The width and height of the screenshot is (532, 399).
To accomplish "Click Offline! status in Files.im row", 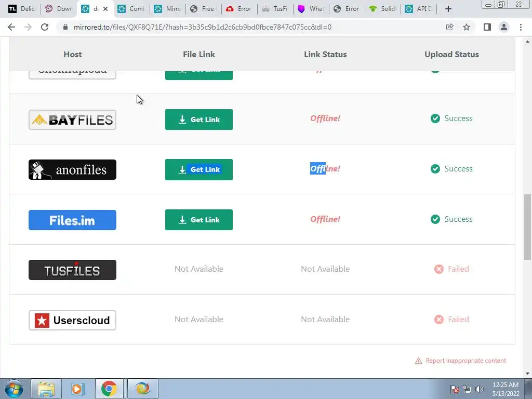I will click(x=325, y=219).
